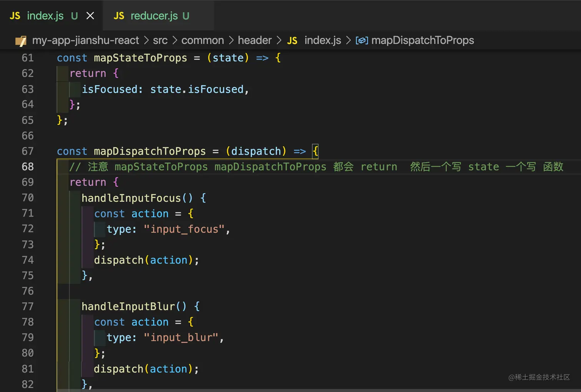
Task: Click the (state) parameter on line 61
Action: tap(228, 58)
